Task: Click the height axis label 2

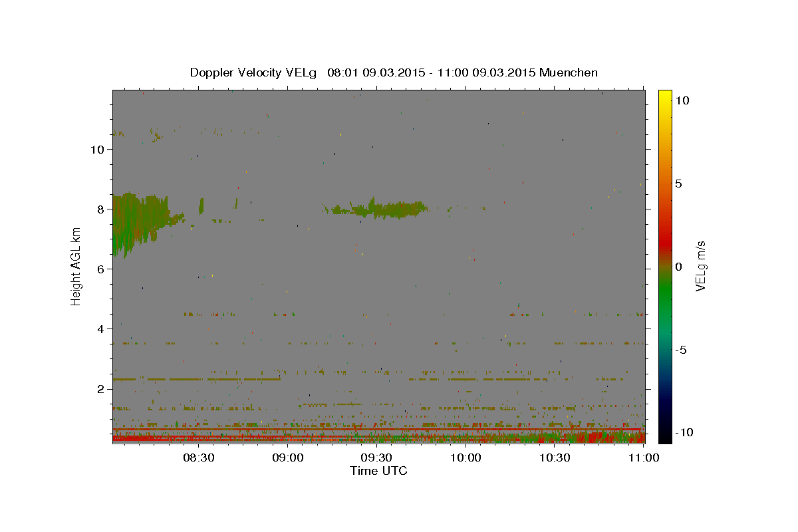Action: pyautogui.click(x=102, y=389)
